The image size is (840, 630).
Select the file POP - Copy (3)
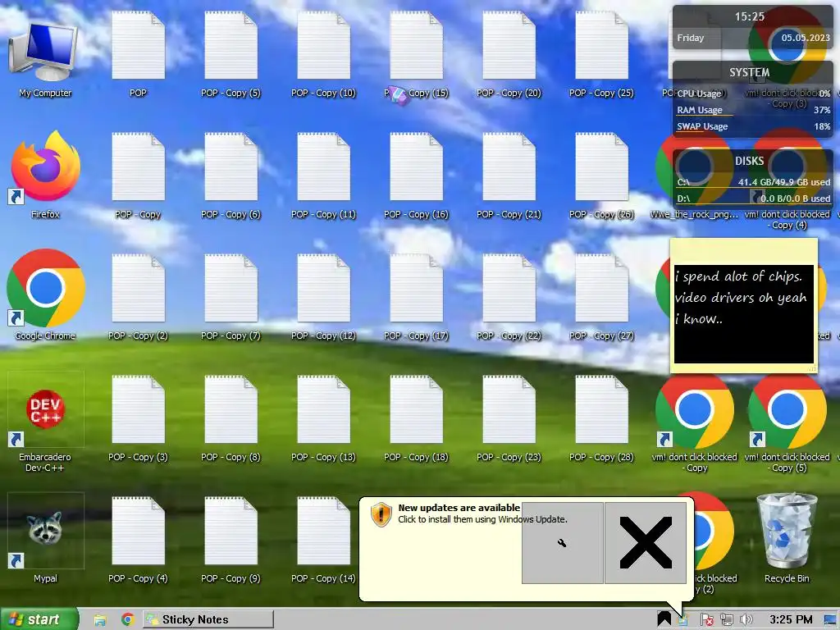[x=138, y=419]
